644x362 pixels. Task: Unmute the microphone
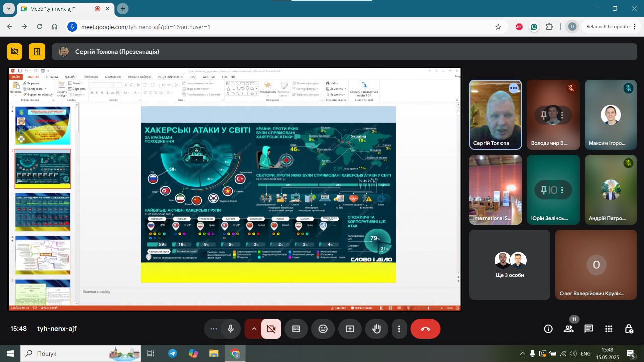click(231, 329)
